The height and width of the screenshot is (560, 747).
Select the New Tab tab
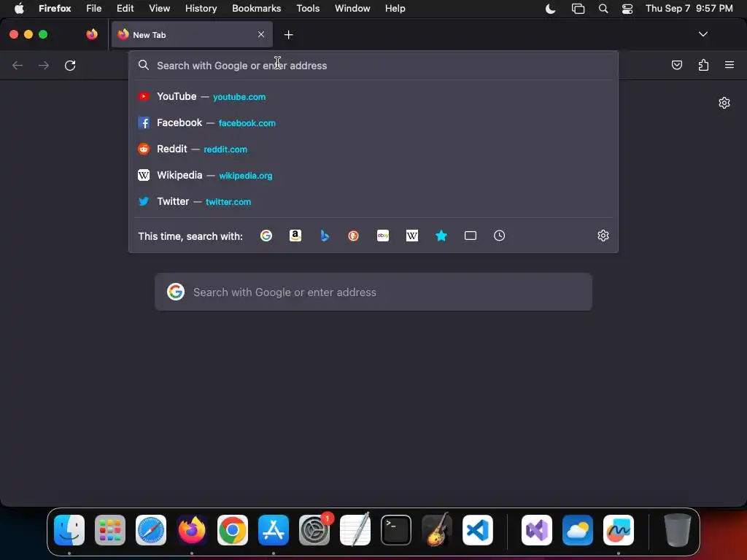(x=192, y=34)
